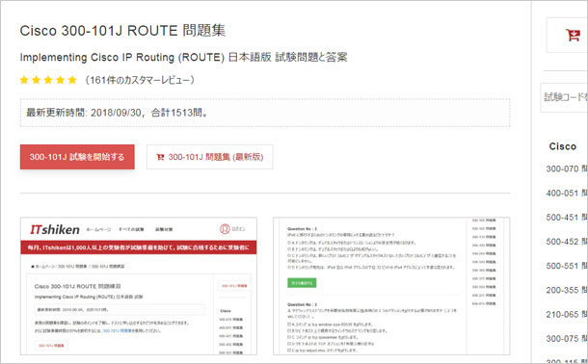Select the Implementing Cisco IP Routing subtitle
The height and width of the screenshot is (364, 588).
point(183,58)
